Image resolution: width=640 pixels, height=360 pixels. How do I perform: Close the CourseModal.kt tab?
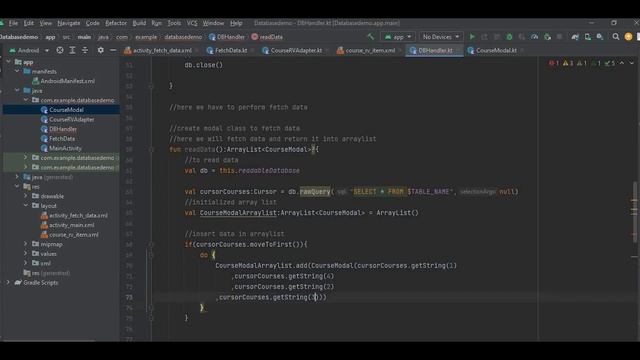pyautogui.click(x=522, y=51)
